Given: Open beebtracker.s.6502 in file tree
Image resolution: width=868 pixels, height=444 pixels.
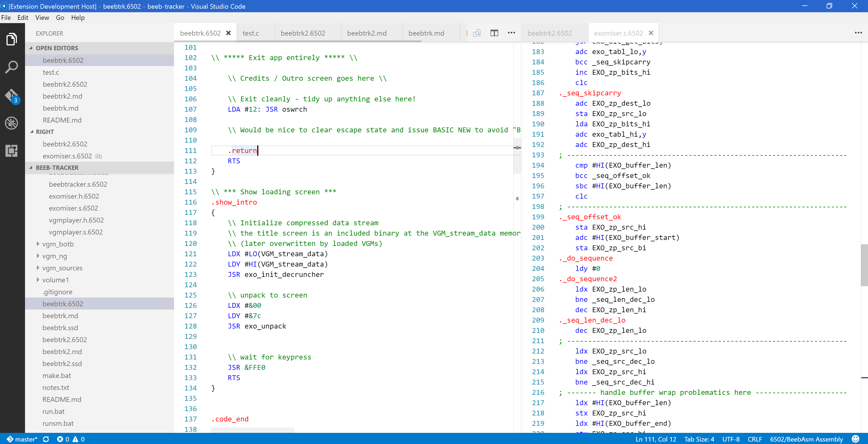Looking at the screenshot, I should [100, 185].
